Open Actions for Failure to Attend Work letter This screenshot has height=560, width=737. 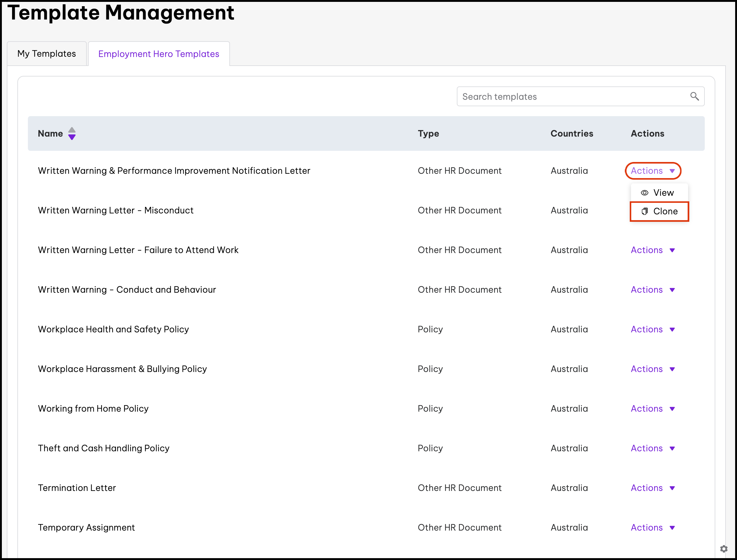pos(653,250)
